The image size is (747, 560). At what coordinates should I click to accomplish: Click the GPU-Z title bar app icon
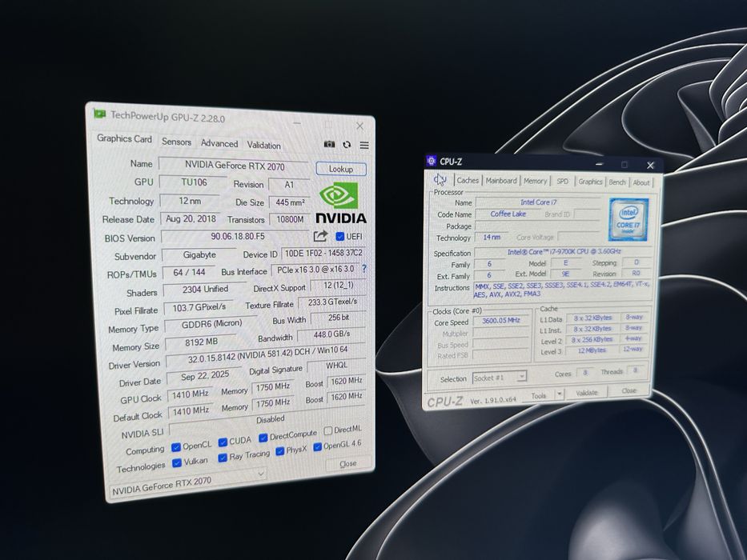[x=99, y=114]
